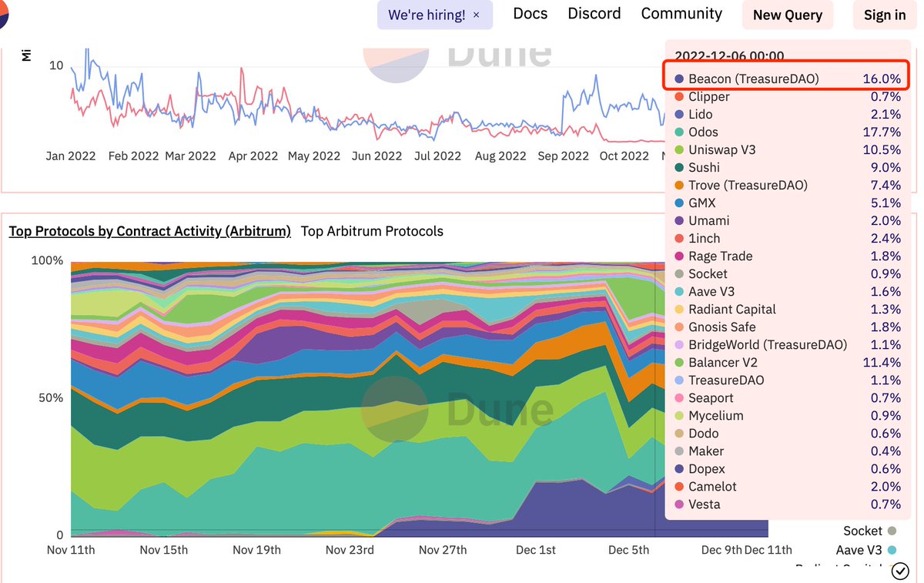This screenshot has height=583, width=924.
Task: Open Top Protocols by Contract Activity (Arbitrum) title
Action: (150, 231)
